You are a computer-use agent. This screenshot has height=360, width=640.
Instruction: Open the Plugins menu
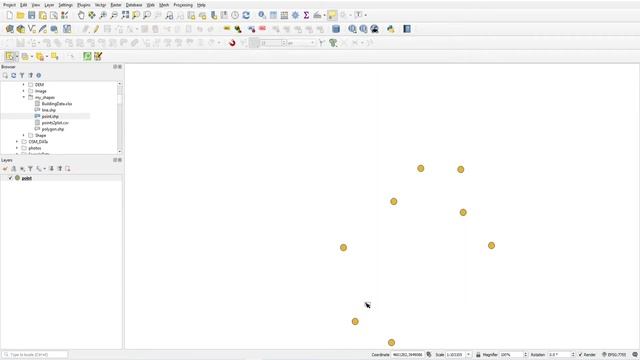coord(84,5)
